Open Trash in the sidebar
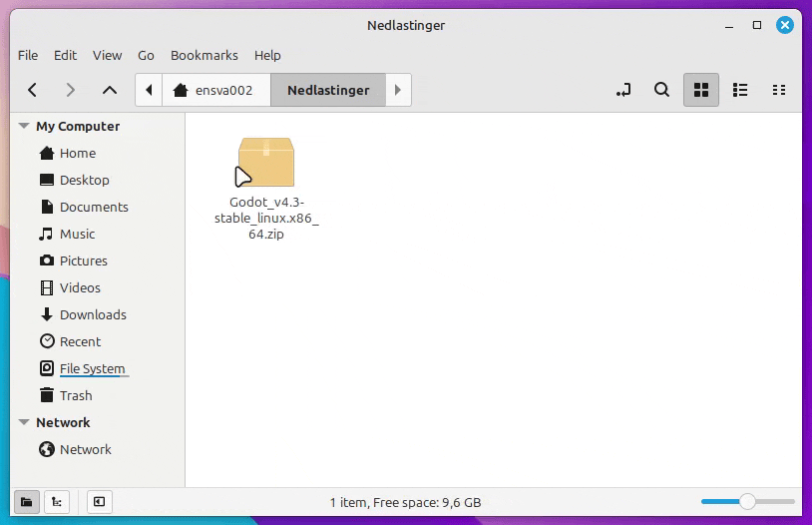The width and height of the screenshot is (812, 525). [76, 395]
